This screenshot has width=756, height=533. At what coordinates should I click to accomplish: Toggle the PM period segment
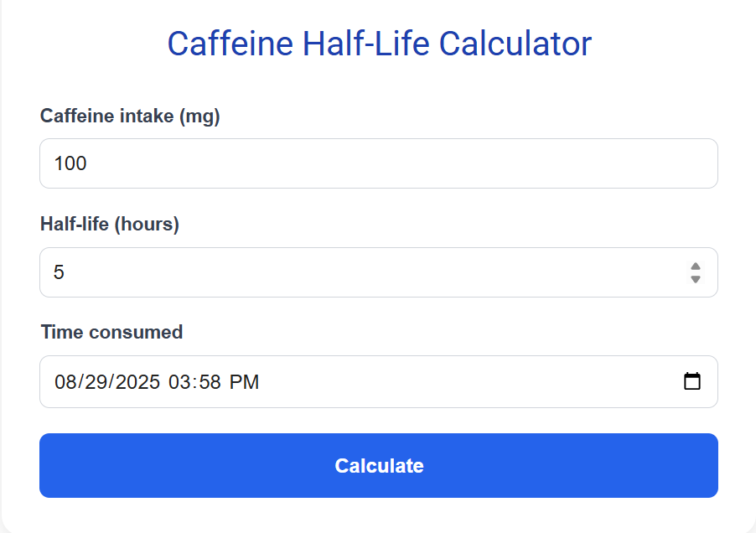point(245,382)
